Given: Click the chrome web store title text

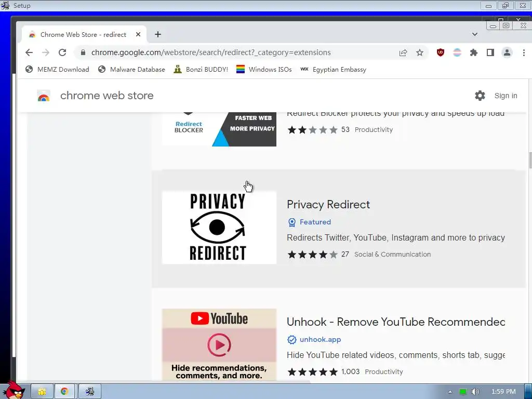Looking at the screenshot, I should [x=107, y=96].
